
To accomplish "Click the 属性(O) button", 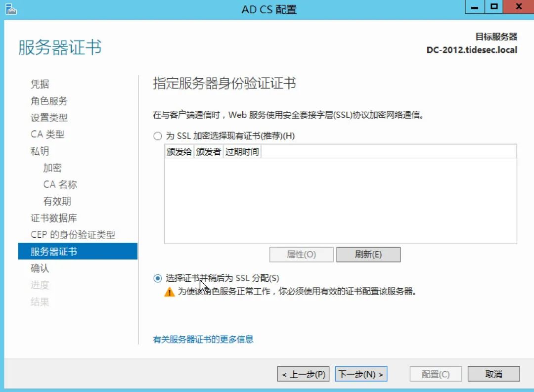I will pos(302,254).
